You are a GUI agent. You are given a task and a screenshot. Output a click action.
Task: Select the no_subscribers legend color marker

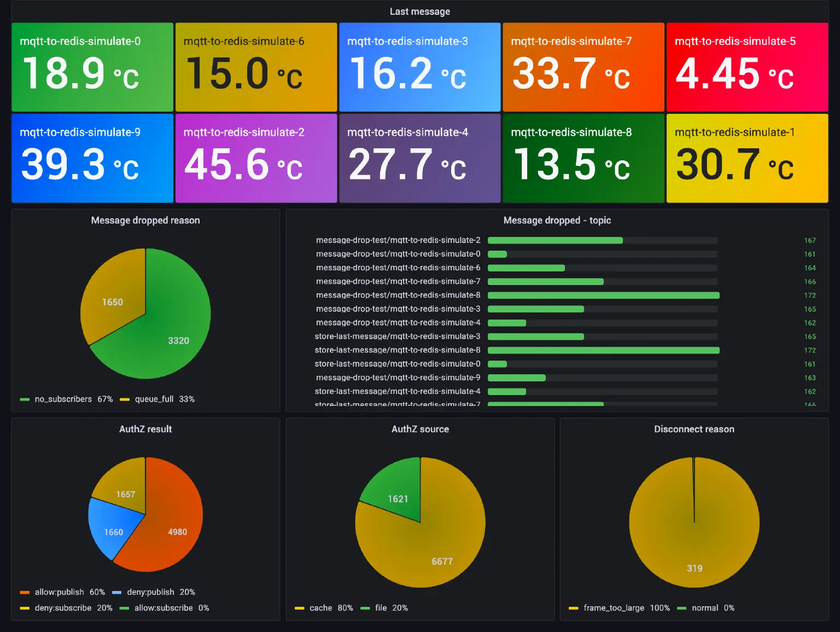click(x=24, y=399)
